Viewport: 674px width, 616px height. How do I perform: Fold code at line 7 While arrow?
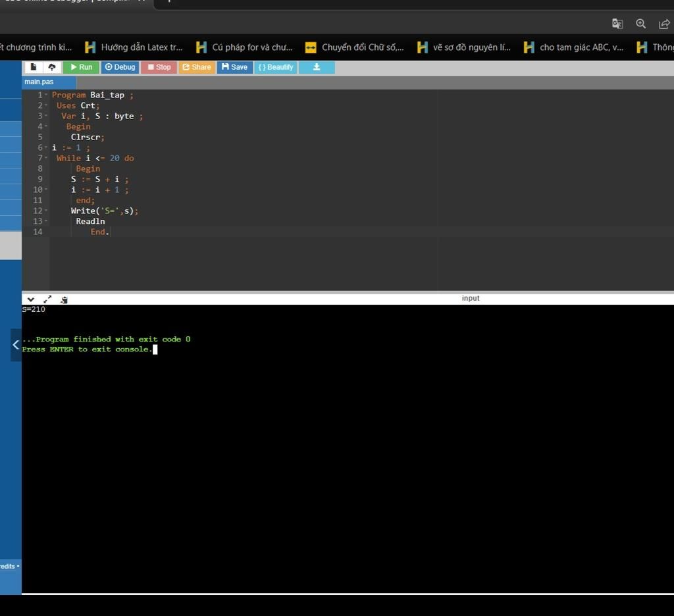point(46,158)
